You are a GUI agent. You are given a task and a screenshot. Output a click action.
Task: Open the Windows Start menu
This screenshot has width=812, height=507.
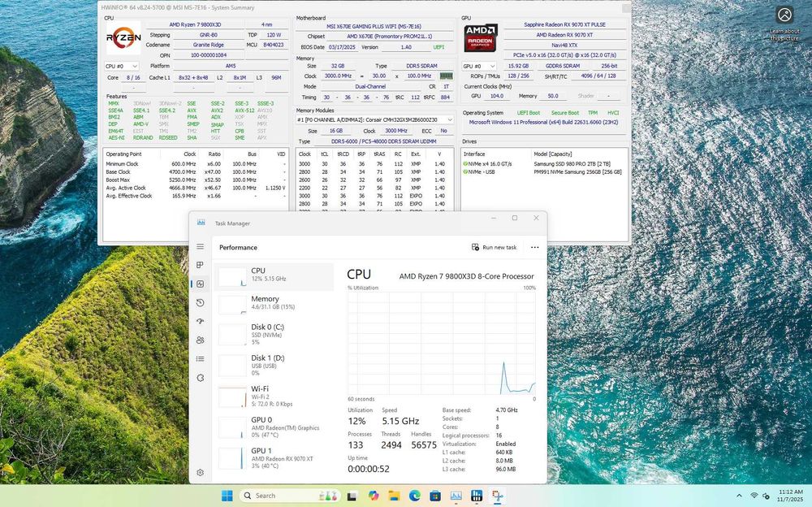(227, 496)
